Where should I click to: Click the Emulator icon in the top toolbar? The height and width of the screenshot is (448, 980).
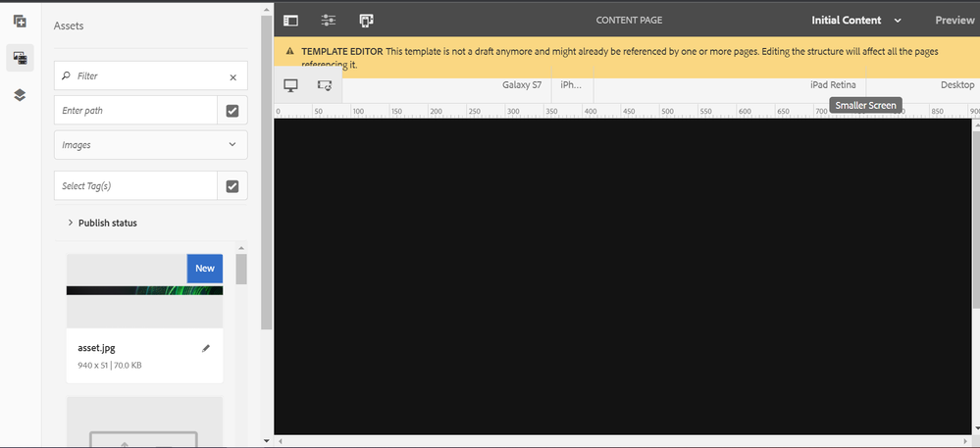(367, 20)
